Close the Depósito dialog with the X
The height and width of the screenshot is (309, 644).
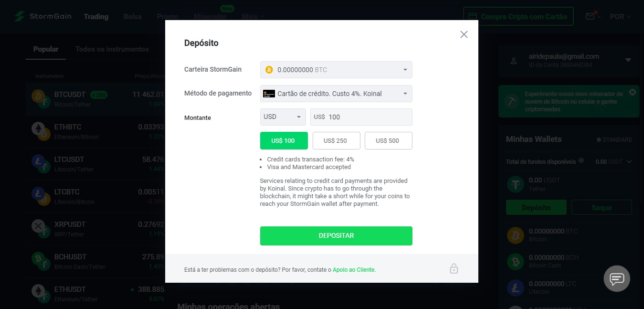click(464, 34)
